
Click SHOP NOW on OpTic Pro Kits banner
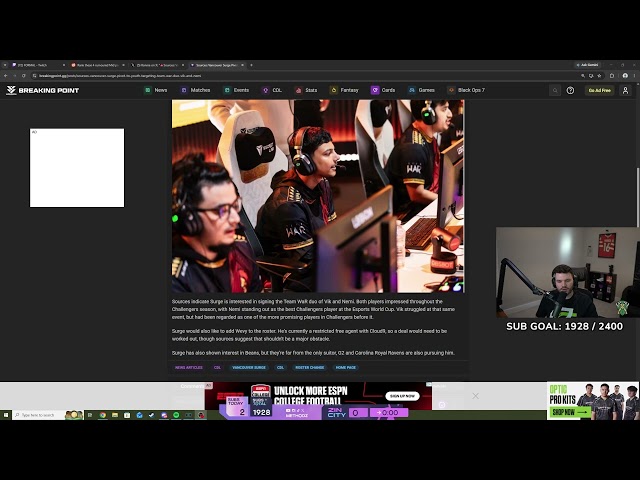coord(569,412)
